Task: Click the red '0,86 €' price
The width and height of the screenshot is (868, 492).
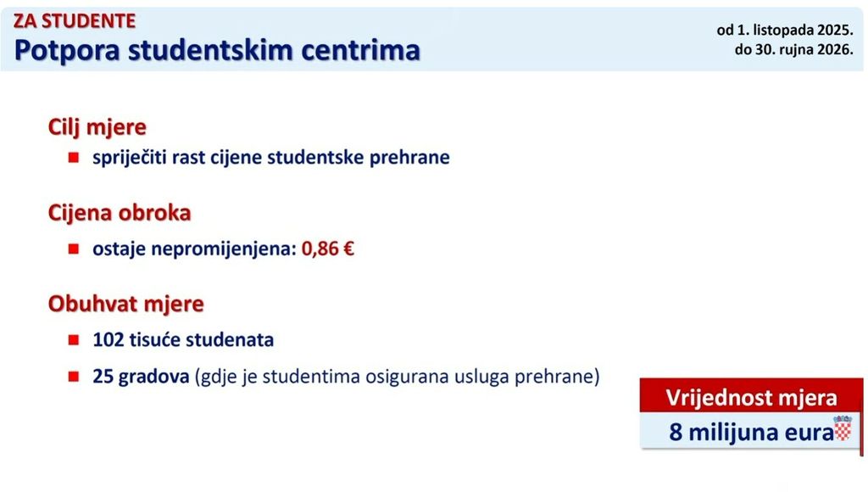Action: 327,250
